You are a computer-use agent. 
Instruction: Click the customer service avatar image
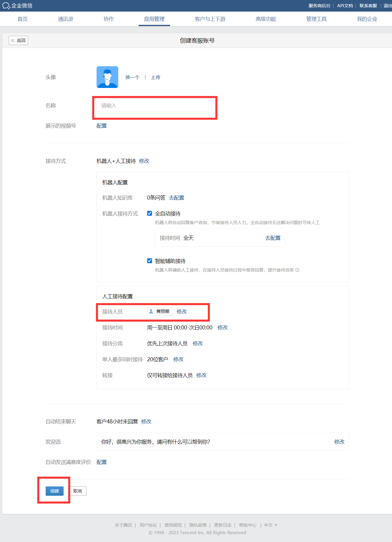point(107,77)
